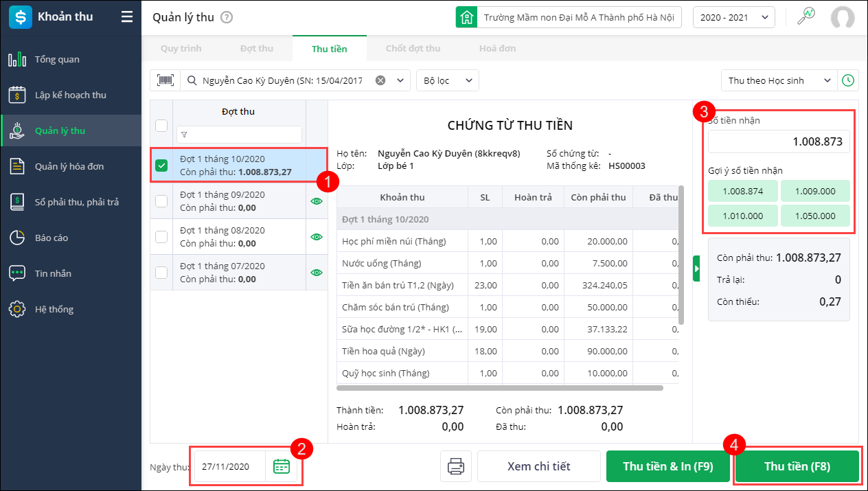Image resolution: width=868 pixels, height=491 pixels.
Task: Click the barcode scanner icon
Action: (165, 80)
